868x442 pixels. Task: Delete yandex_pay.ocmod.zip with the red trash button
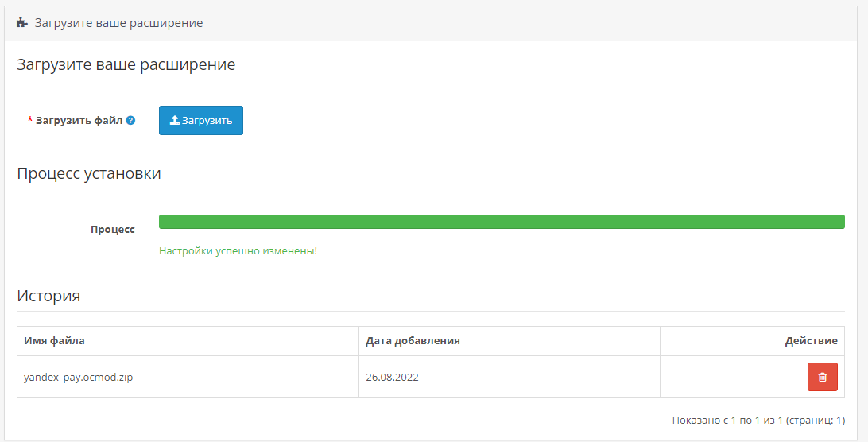tap(822, 377)
